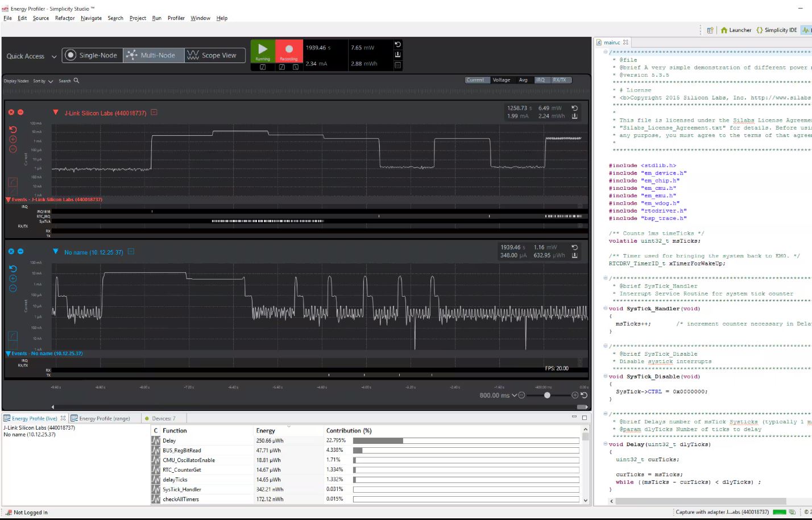The image size is (812, 520).
Task: Collapse the J-Link Silicon Labs waveform
Action: coord(55,113)
